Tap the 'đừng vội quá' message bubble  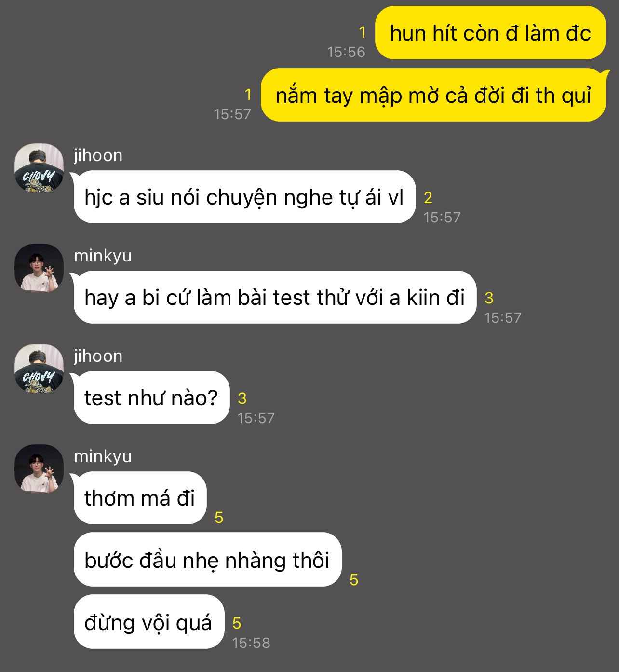[148, 622]
